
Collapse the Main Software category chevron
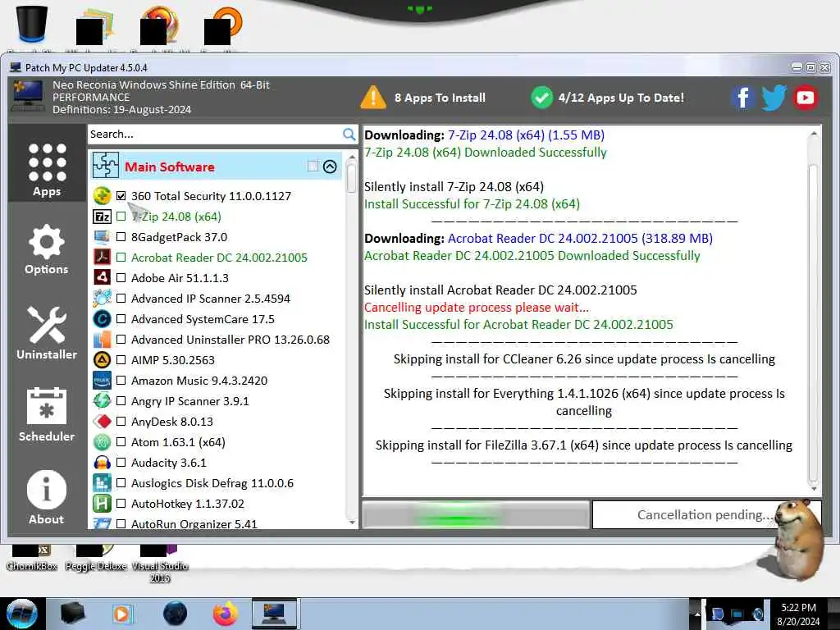(330, 167)
